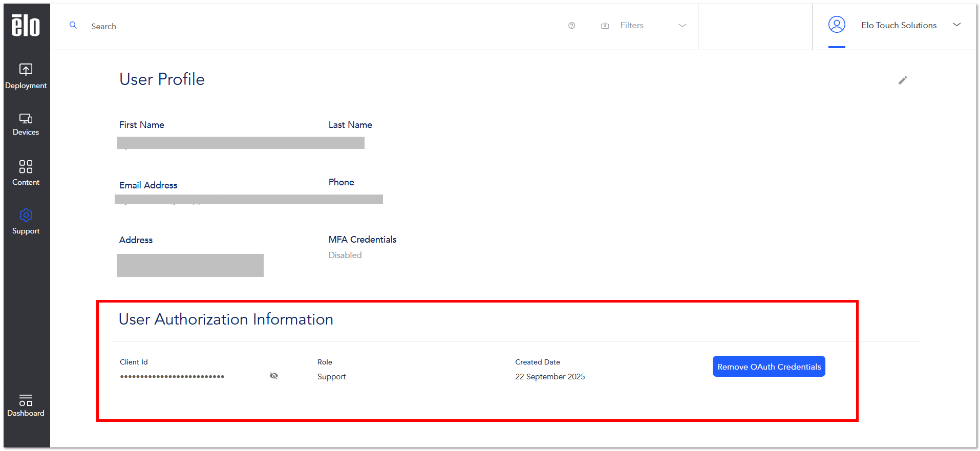The height and width of the screenshot is (451, 980).
Task: Open the Dashboard view
Action: (26, 405)
